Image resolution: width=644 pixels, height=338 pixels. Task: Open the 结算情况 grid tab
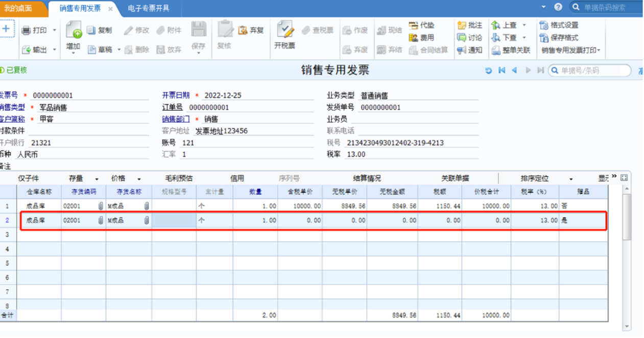pos(367,179)
